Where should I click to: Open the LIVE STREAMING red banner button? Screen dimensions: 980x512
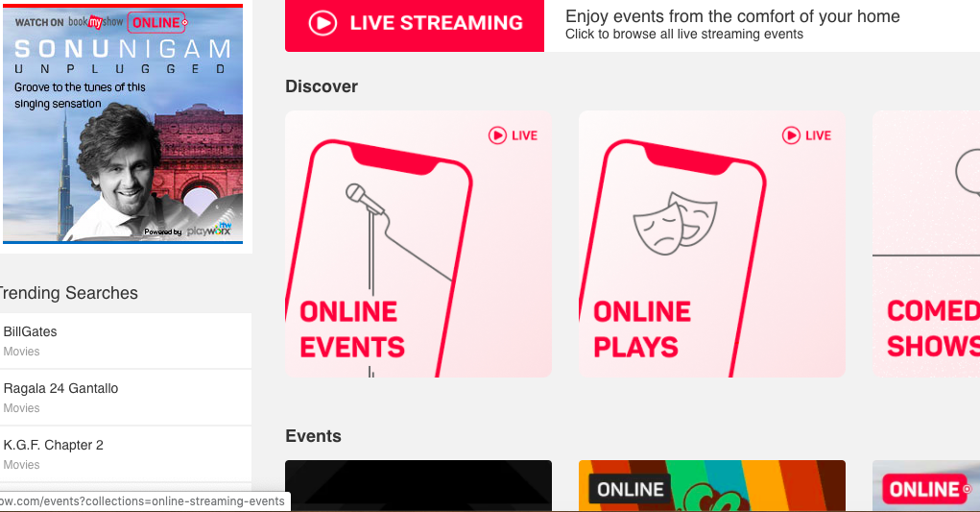point(415,26)
